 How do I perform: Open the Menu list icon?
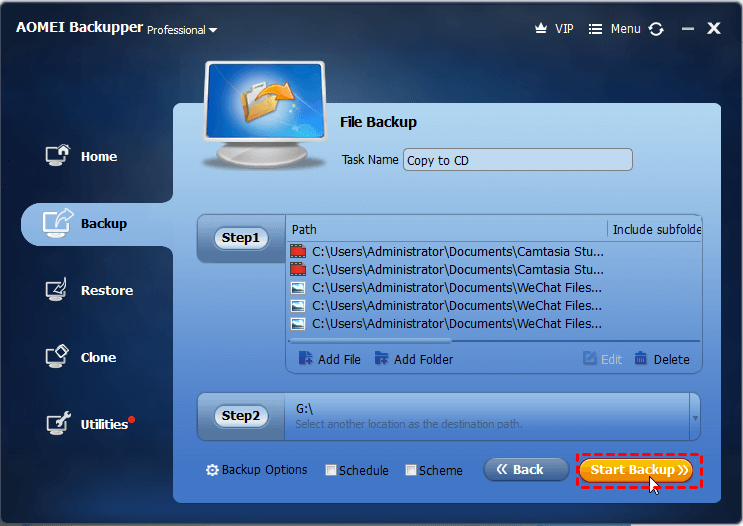coord(595,29)
